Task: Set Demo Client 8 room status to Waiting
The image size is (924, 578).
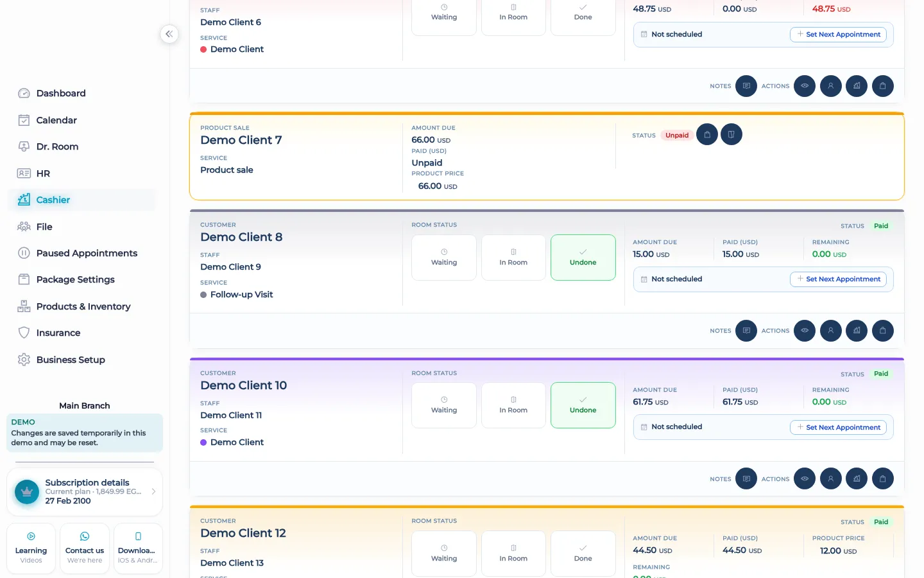Action: (x=444, y=258)
